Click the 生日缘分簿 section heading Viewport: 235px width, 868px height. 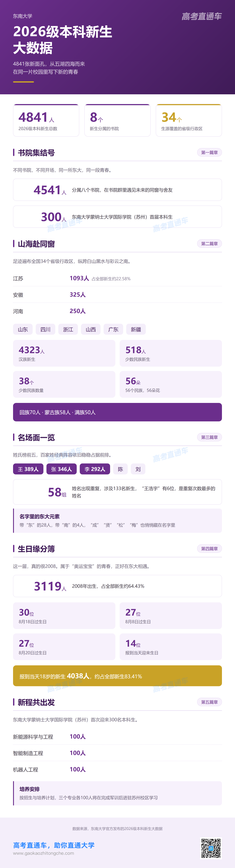(36, 549)
